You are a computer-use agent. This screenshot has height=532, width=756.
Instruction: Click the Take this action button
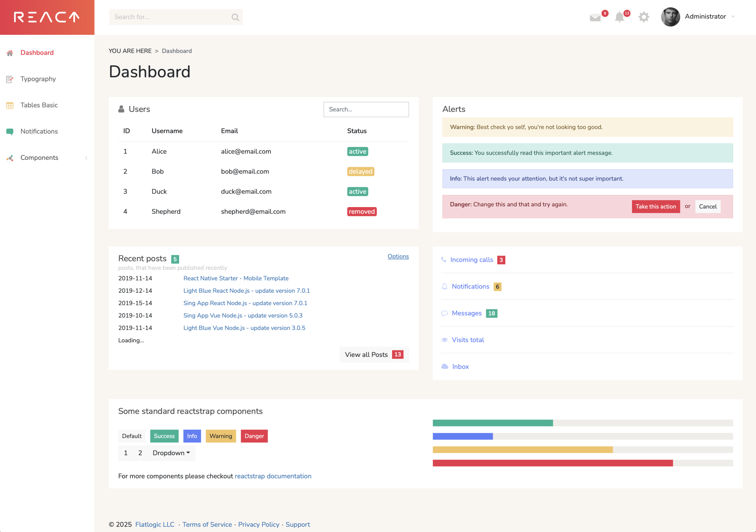(656, 206)
